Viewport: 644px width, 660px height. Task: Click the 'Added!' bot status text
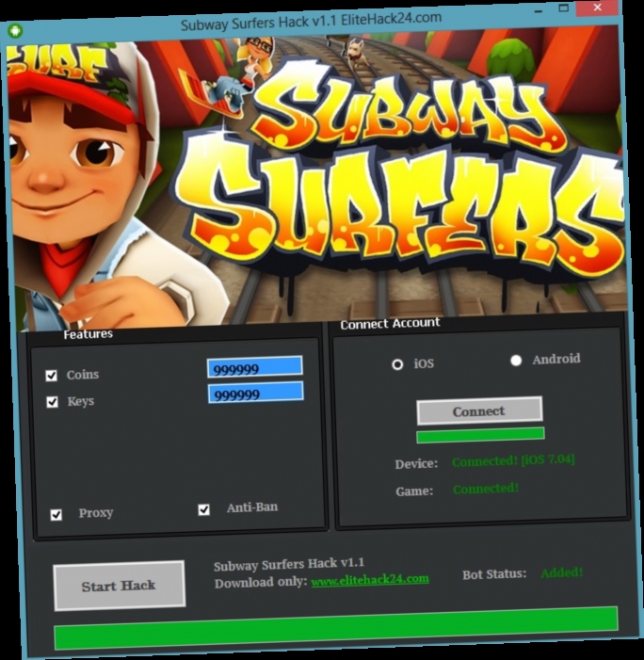[562, 572]
